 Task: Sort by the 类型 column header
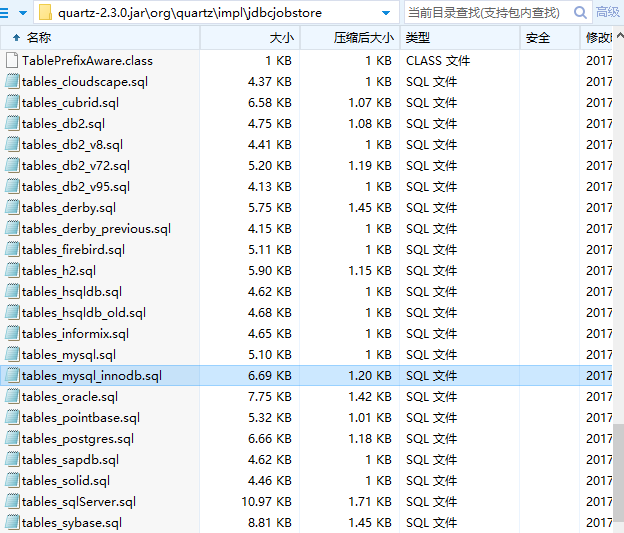[x=460, y=38]
